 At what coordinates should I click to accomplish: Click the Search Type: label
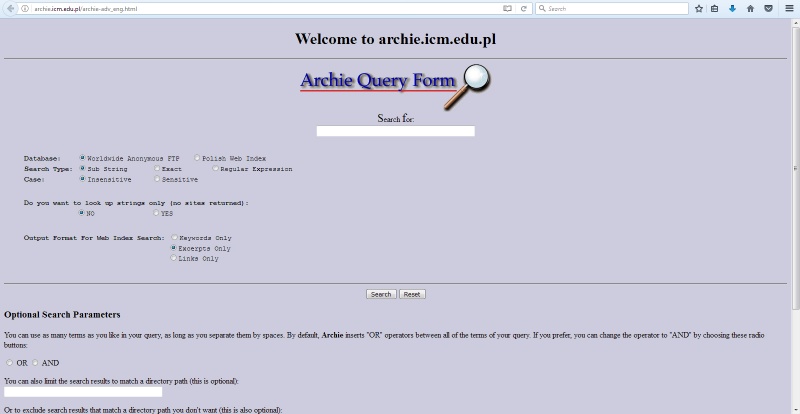(x=48, y=169)
